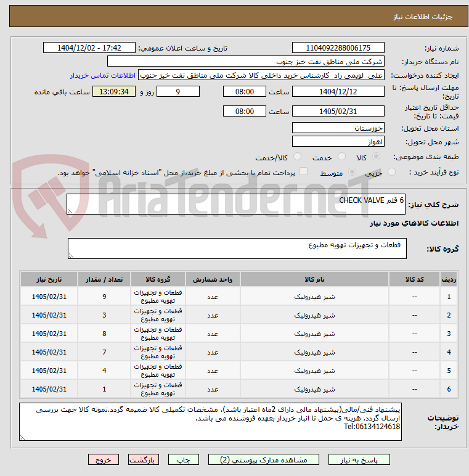Image resolution: width=469 pixels, height=476 pixels.
Task: Click quantity 9 in row 1
Action: [104, 297]
